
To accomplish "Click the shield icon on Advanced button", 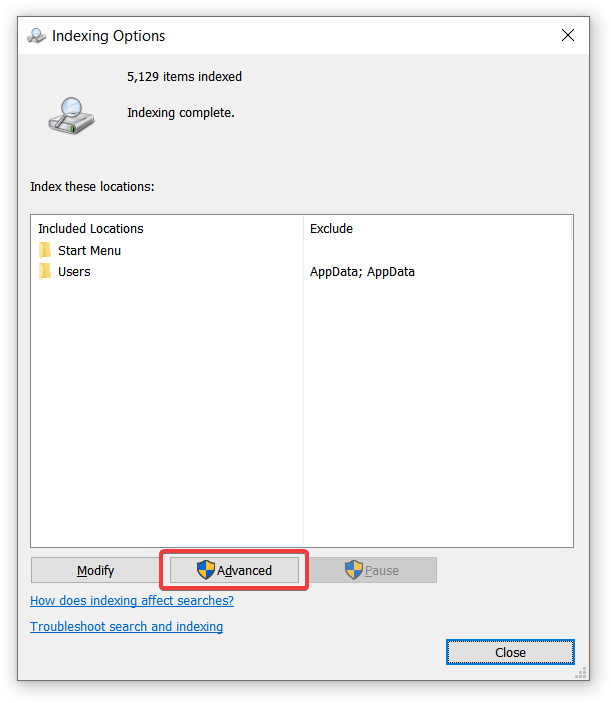I will 206,570.
